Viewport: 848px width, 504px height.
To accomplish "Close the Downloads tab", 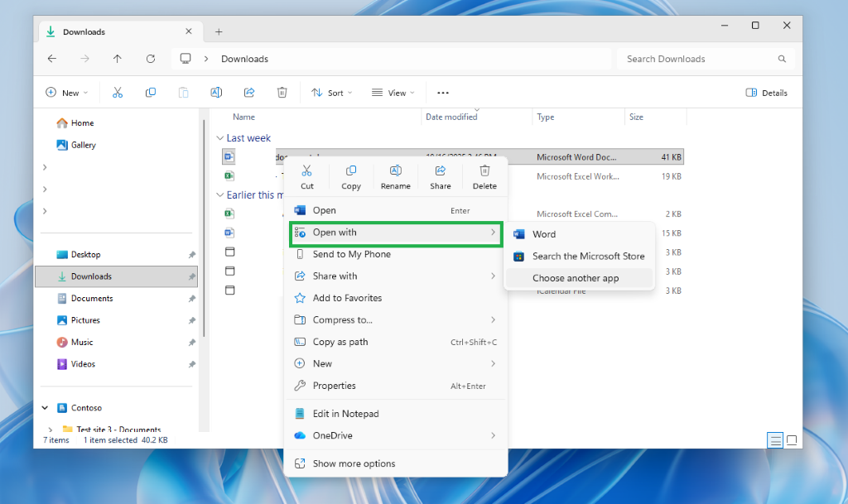I will tap(189, 31).
